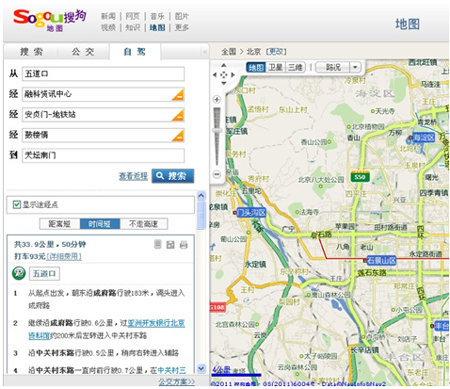Screen dimensions: 450x389
Task: Switch the map to 三维 view
Action: tap(295, 67)
